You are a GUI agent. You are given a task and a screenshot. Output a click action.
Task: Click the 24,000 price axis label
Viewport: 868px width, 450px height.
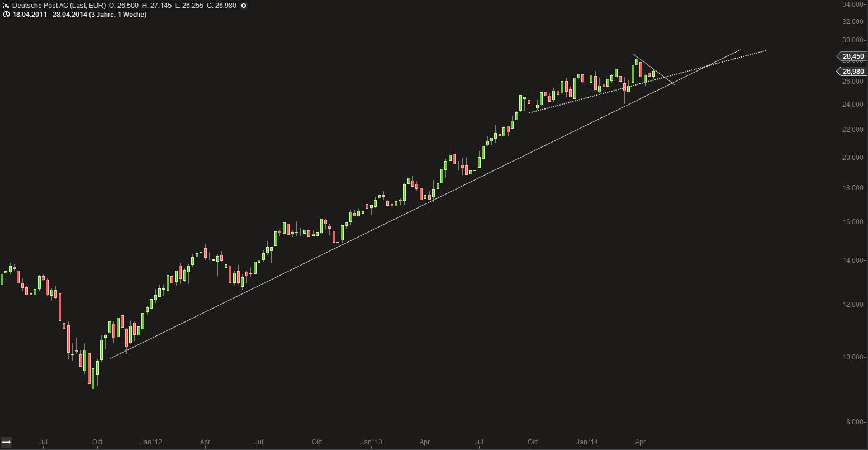pos(853,105)
